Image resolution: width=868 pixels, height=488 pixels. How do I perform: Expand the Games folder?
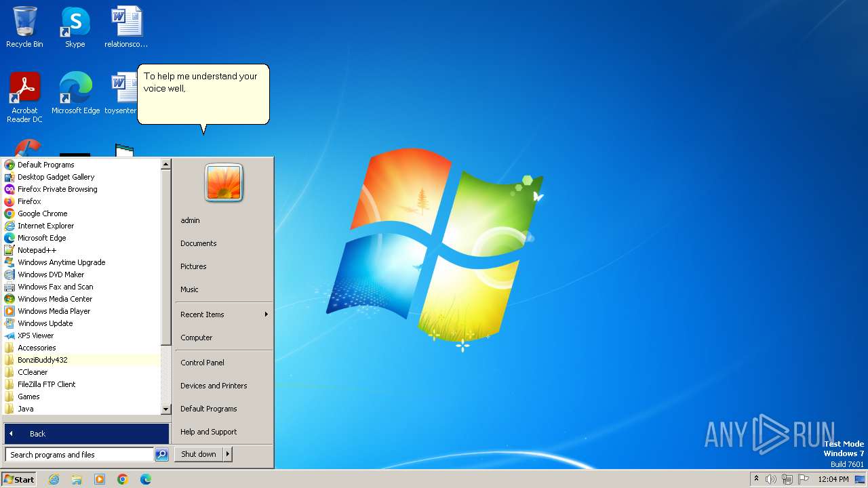(x=82, y=396)
